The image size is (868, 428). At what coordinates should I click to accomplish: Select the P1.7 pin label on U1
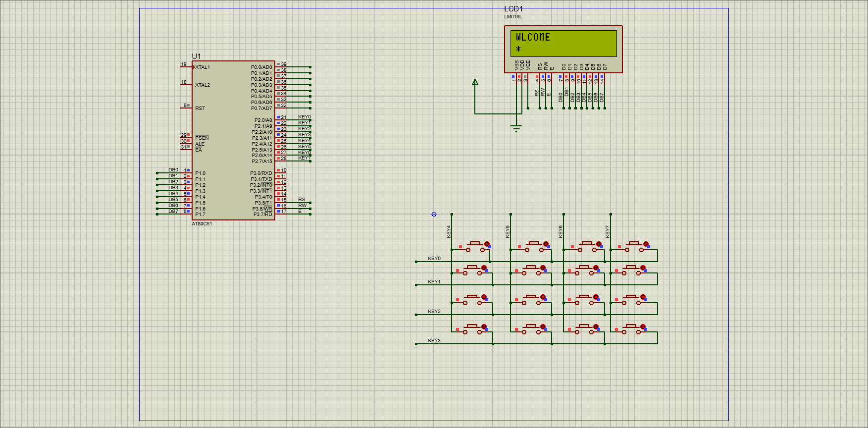coord(200,214)
